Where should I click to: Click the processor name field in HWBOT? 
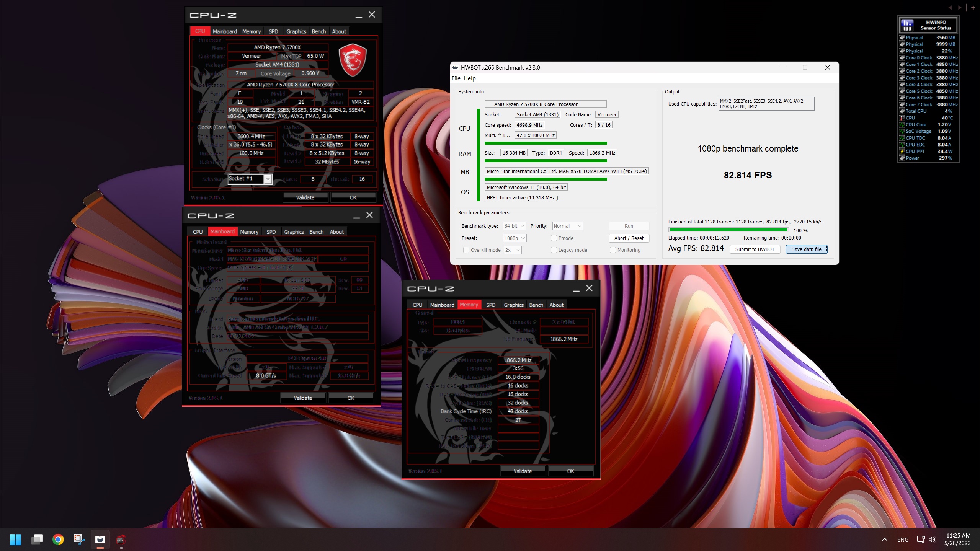pos(546,104)
